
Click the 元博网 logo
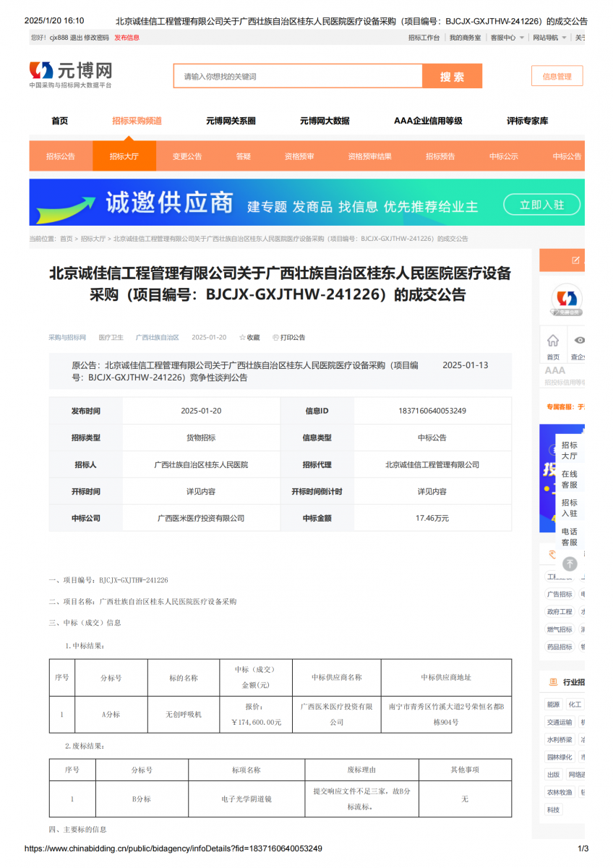(70, 75)
